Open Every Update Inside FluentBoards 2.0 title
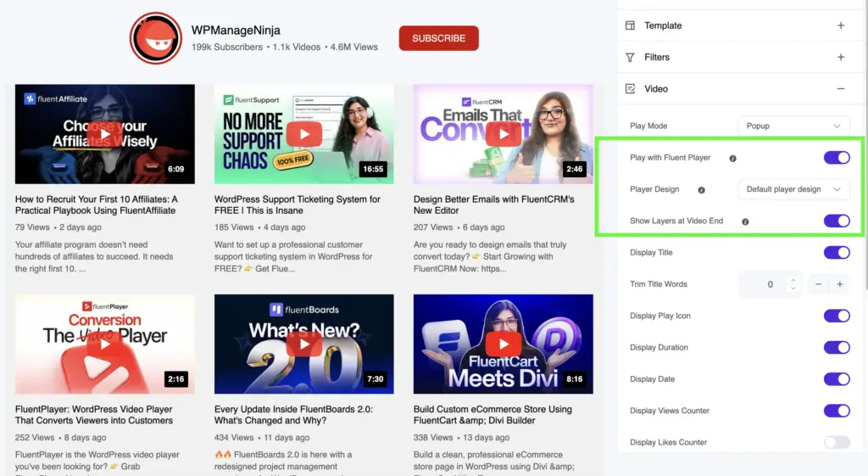868x476 pixels. 293,415
